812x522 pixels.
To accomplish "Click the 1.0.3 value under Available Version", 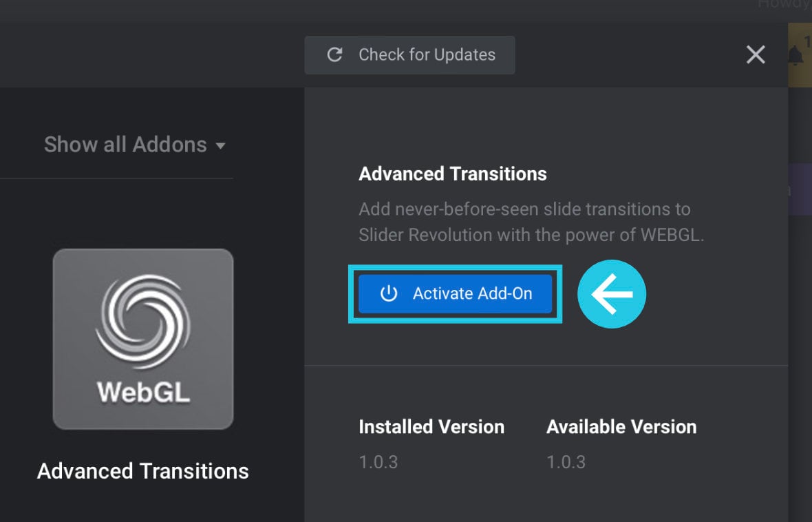I will pyautogui.click(x=566, y=462).
